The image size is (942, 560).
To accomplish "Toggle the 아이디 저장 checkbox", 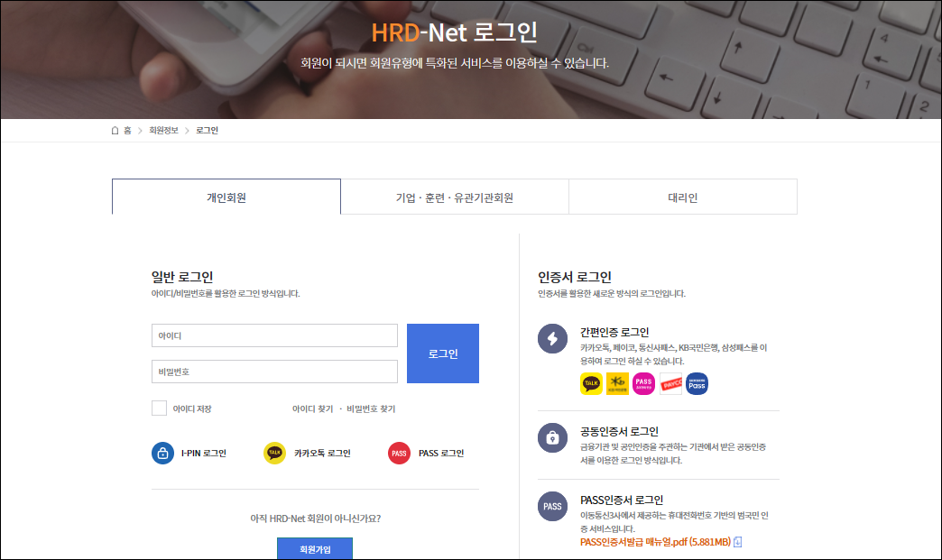I will (x=159, y=409).
